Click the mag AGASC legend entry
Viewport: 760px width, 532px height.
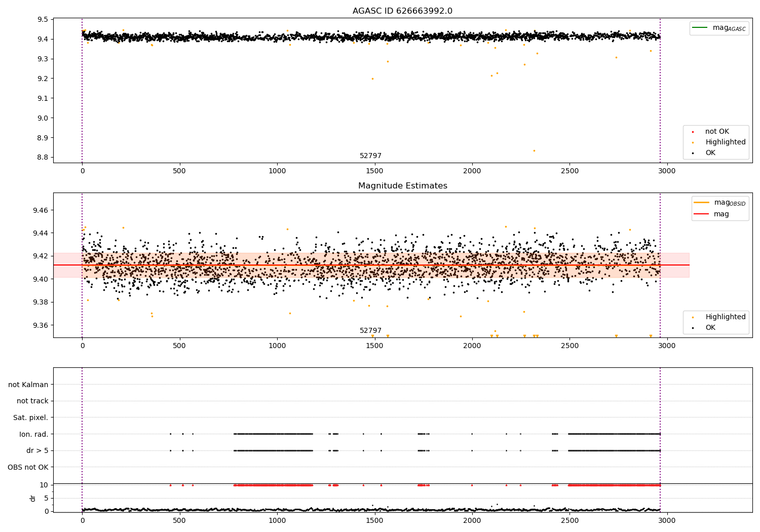pyautogui.click(x=719, y=28)
